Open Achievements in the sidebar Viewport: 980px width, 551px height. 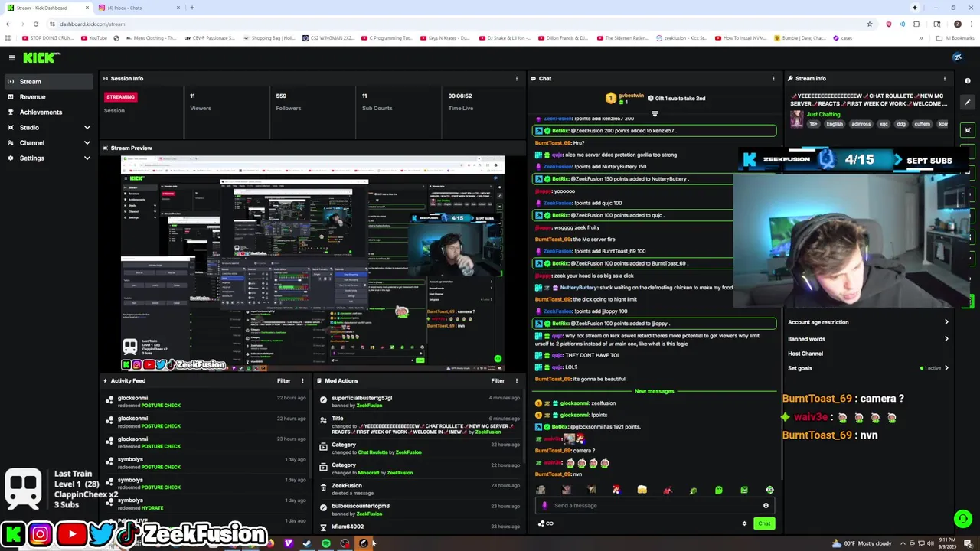point(49,112)
